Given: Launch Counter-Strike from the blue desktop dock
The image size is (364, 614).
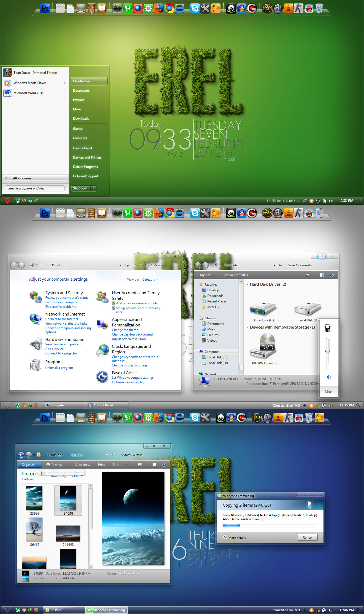Looking at the screenshot, I should [288, 418].
